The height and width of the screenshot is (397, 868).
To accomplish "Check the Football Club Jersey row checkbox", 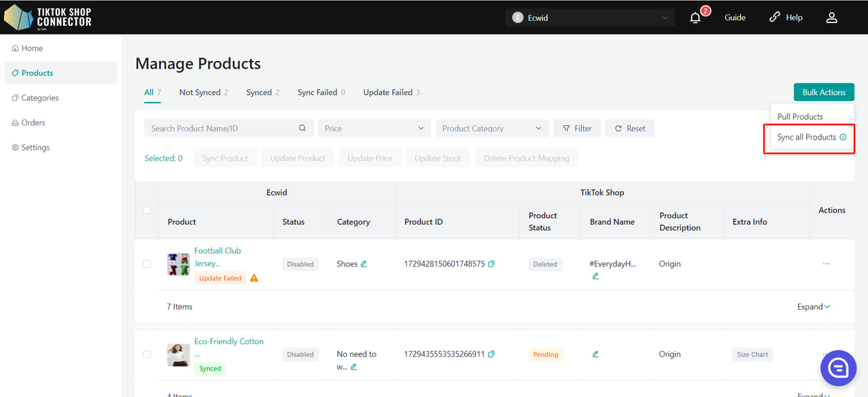I will (146, 264).
